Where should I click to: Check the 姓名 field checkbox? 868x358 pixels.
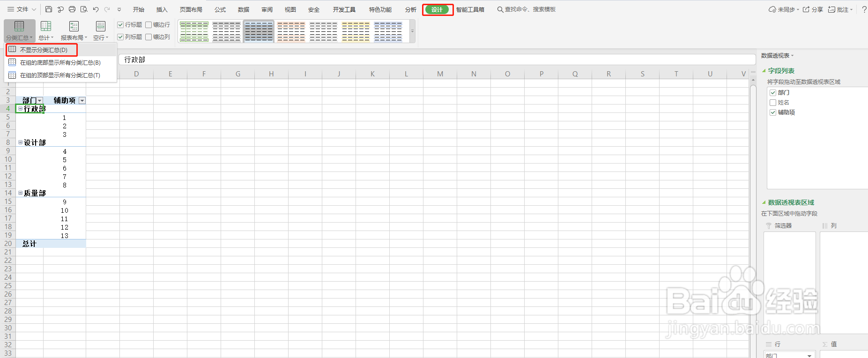tap(773, 103)
